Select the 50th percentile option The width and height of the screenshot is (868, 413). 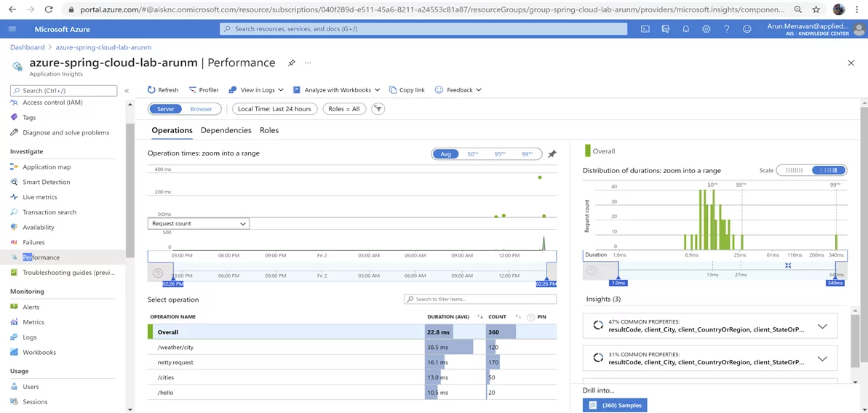(472, 154)
